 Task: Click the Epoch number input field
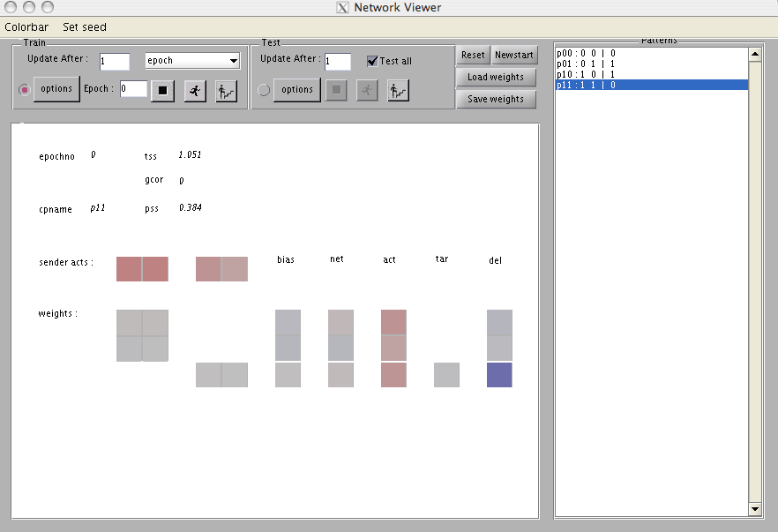pyautogui.click(x=133, y=89)
